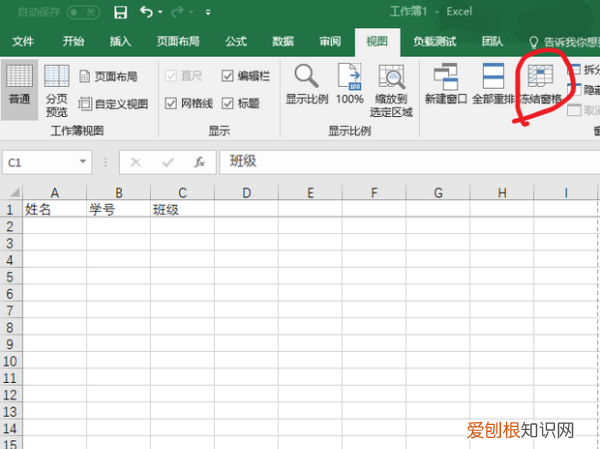Viewport: 600px width, 449px height.
Task: Switch to the 公式 ribbon tab
Action: tap(236, 41)
